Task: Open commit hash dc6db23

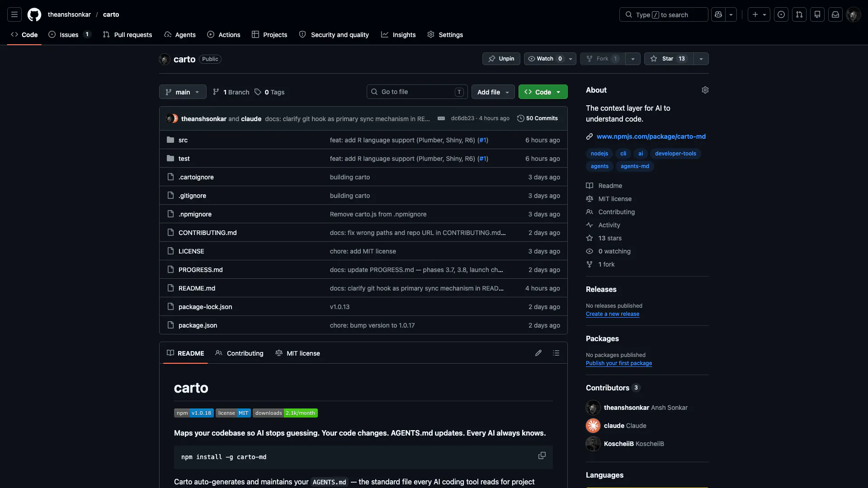Action: 462,118
